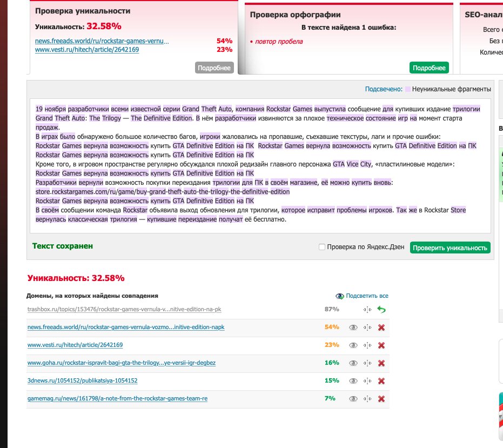Visit the www.goha.ru link in the domains list

(x=121, y=363)
